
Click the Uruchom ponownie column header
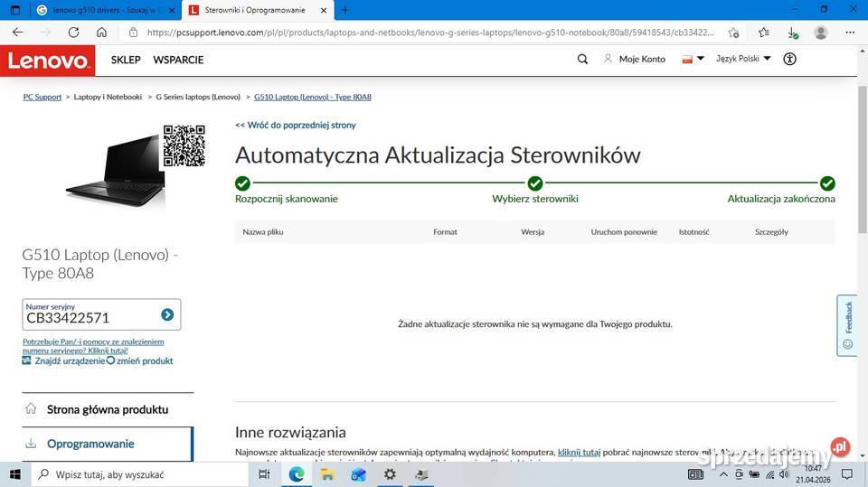pyautogui.click(x=624, y=232)
